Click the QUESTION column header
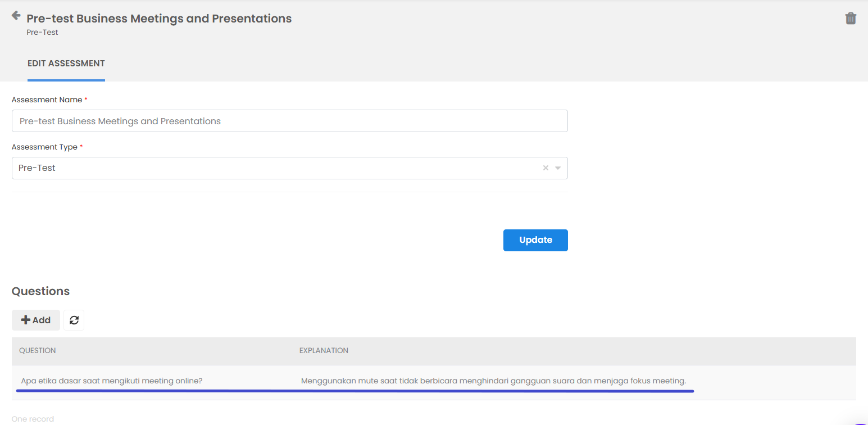The height and width of the screenshot is (425, 868). 38,351
